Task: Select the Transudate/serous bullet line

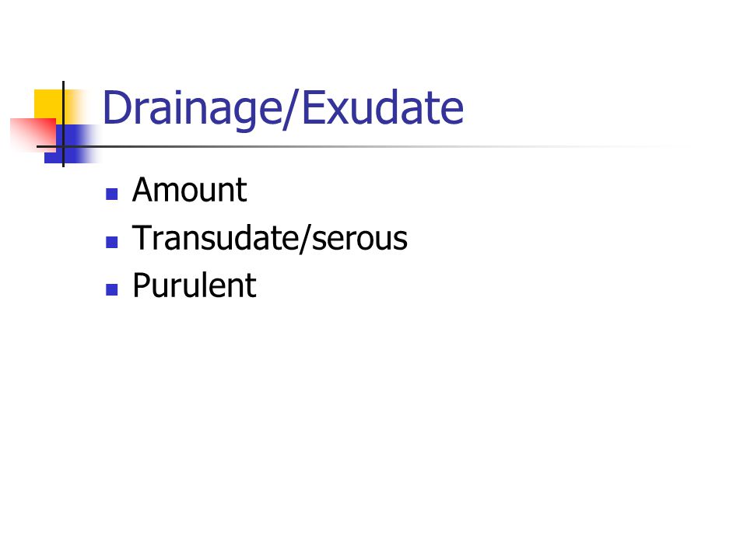Action: point(270,238)
